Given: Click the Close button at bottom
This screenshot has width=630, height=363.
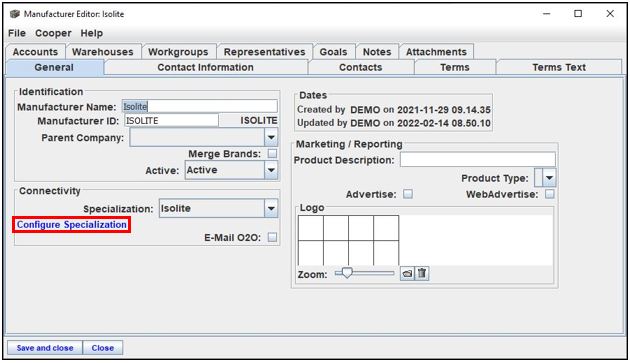Looking at the screenshot, I should pos(103,348).
